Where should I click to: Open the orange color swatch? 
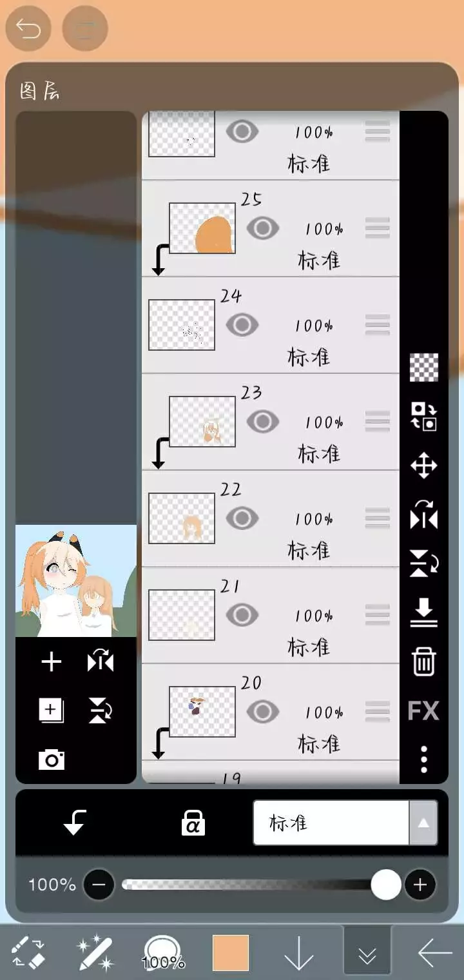click(x=231, y=953)
